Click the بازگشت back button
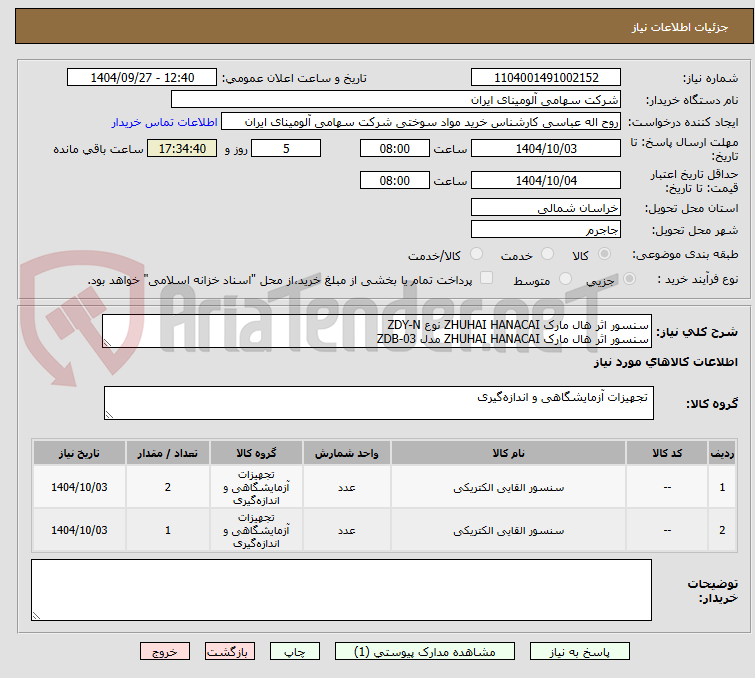 coord(230,652)
